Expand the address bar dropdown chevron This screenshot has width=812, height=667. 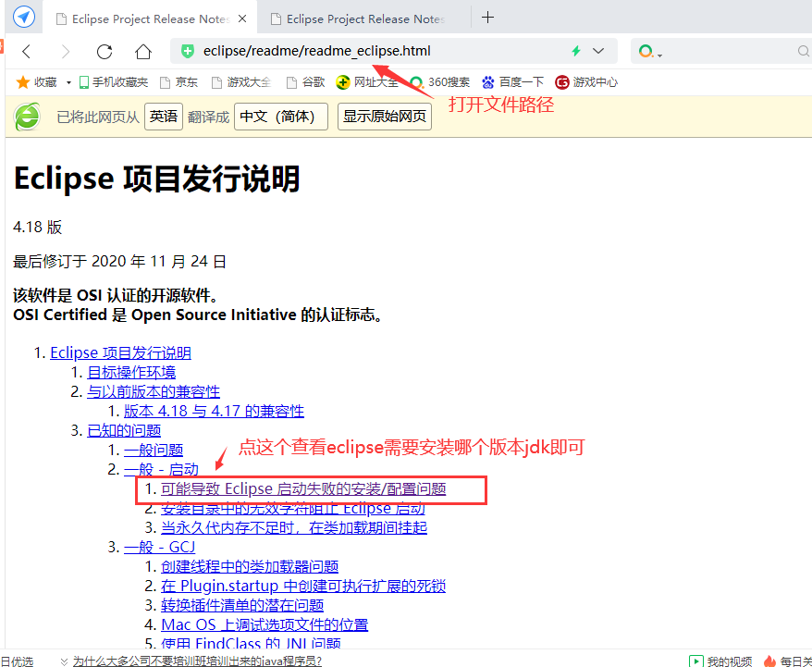[x=598, y=51]
